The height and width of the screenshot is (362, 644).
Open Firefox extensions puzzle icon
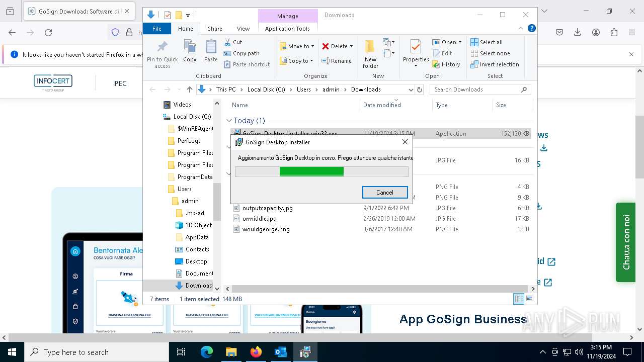613,32
